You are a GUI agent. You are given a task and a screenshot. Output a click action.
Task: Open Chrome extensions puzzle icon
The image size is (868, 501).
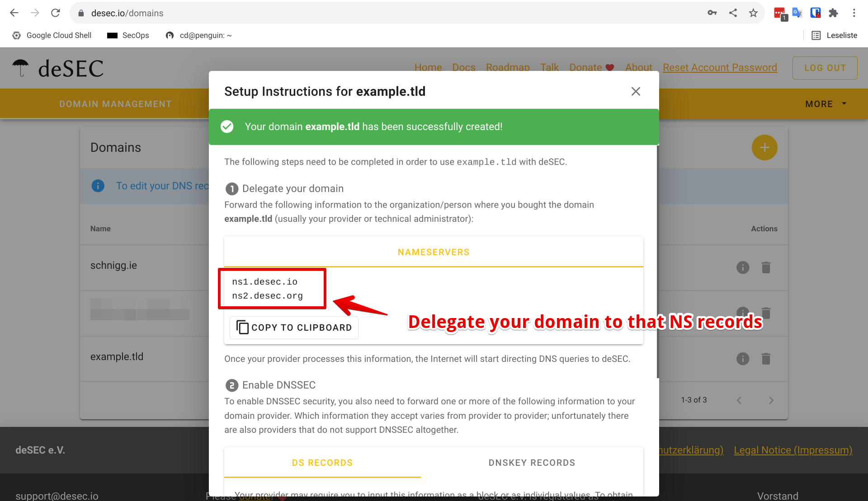coord(833,13)
